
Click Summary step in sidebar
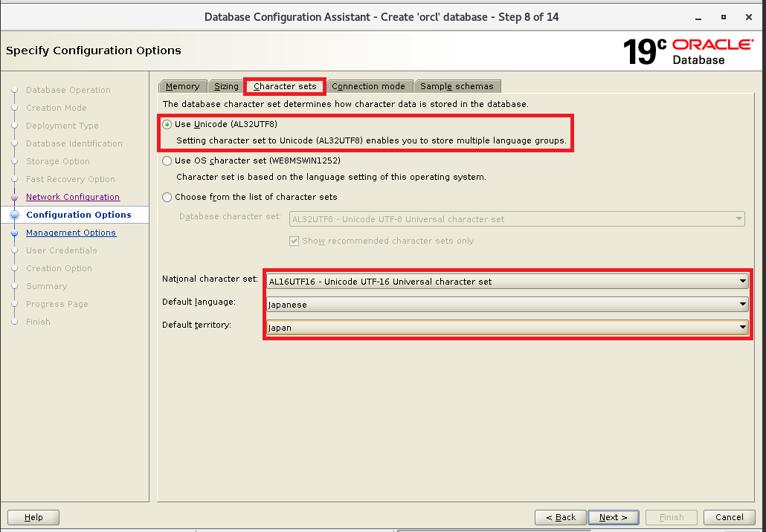point(46,286)
